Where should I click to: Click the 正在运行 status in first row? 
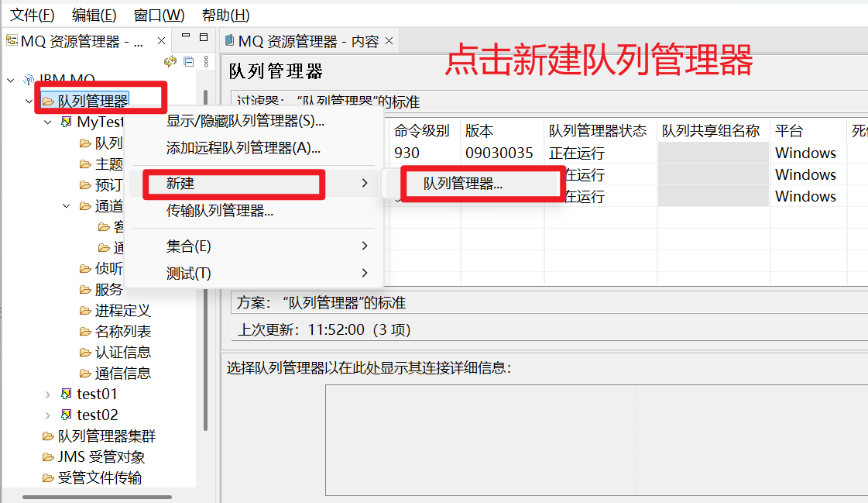(577, 153)
